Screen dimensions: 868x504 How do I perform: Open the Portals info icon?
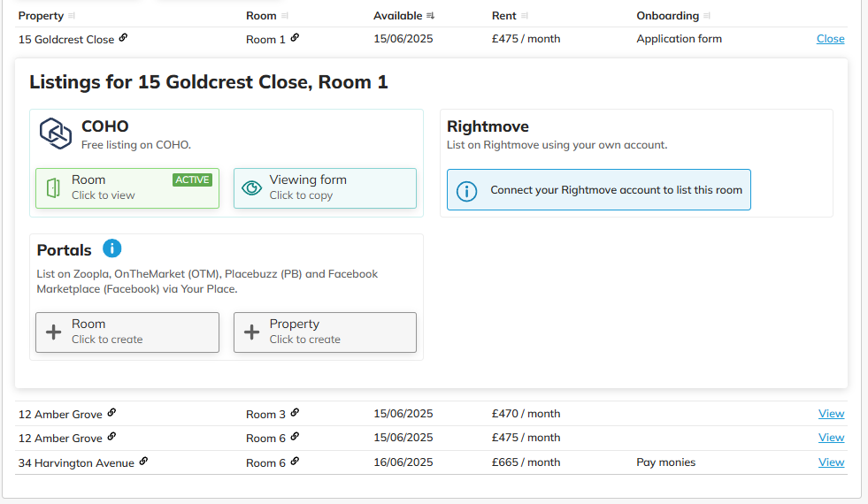pos(111,248)
